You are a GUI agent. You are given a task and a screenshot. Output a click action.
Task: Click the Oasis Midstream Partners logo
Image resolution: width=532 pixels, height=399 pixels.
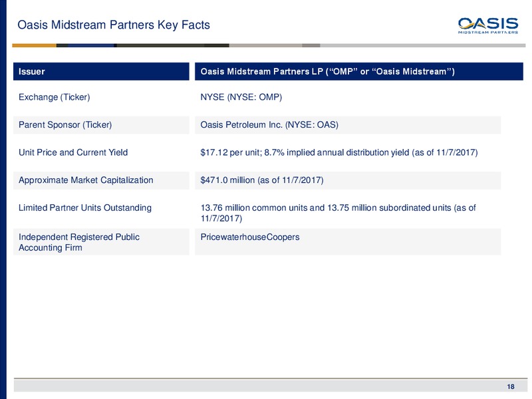(488, 25)
